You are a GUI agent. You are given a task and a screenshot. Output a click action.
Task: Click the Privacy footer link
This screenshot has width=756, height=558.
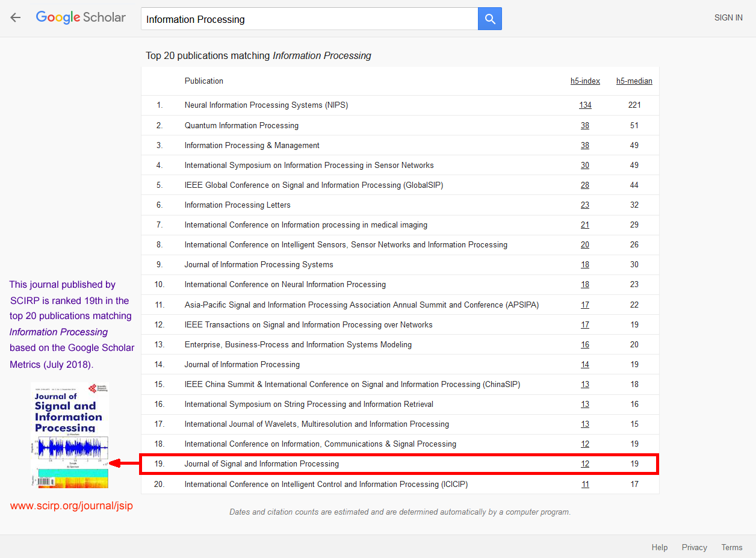click(x=695, y=547)
